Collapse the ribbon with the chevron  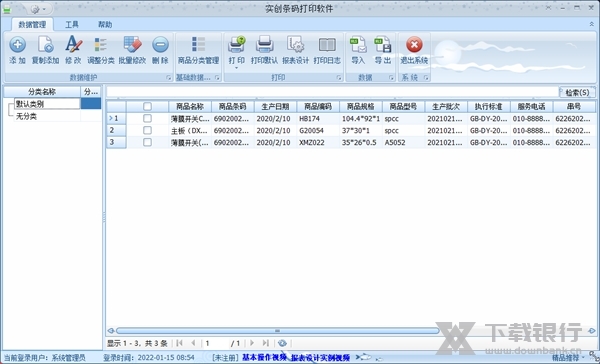click(x=592, y=24)
